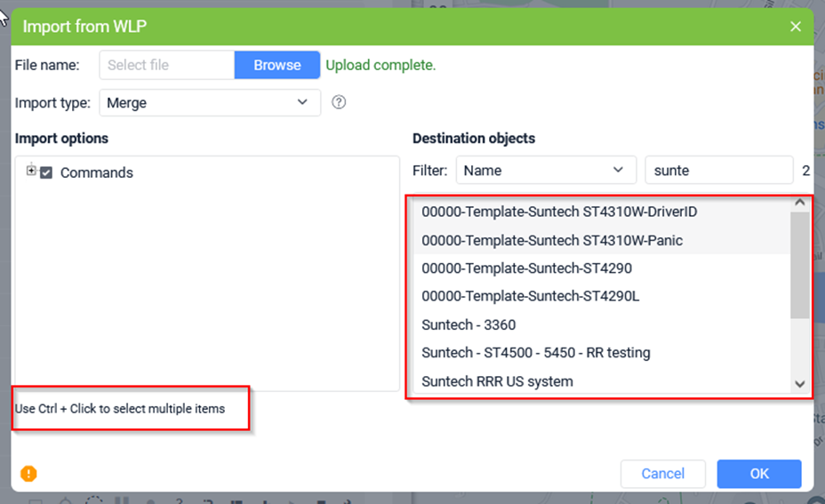Click the filter text field containing sunte
The image size is (825, 504).
[718, 170]
